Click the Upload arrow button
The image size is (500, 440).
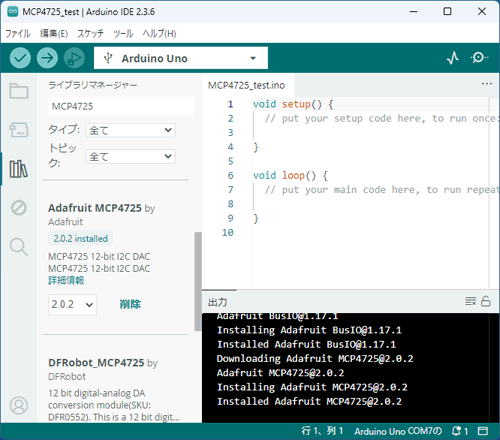click(47, 58)
